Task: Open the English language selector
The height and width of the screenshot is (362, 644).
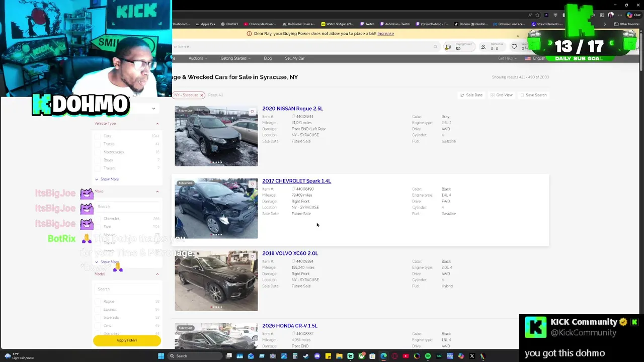Action: point(536,58)
